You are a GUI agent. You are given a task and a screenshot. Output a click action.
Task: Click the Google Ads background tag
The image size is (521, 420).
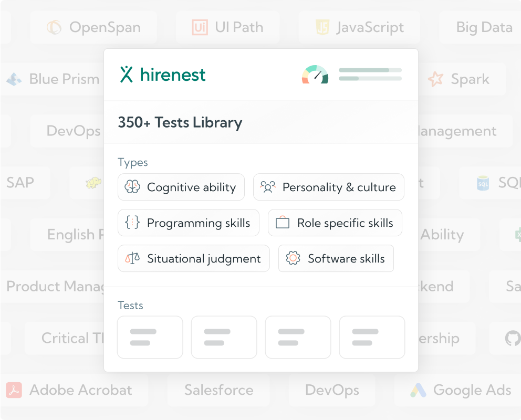[x=461, y=390]
